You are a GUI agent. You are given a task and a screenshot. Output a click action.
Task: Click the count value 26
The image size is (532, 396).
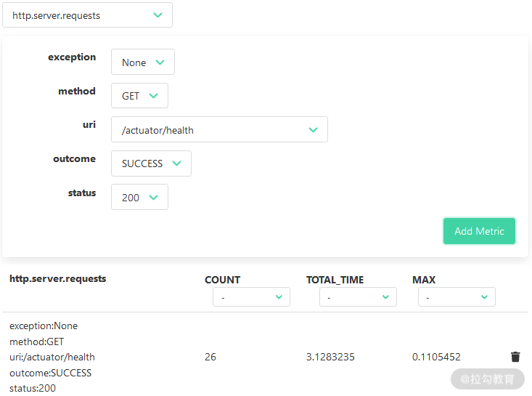tap(210, 357)
